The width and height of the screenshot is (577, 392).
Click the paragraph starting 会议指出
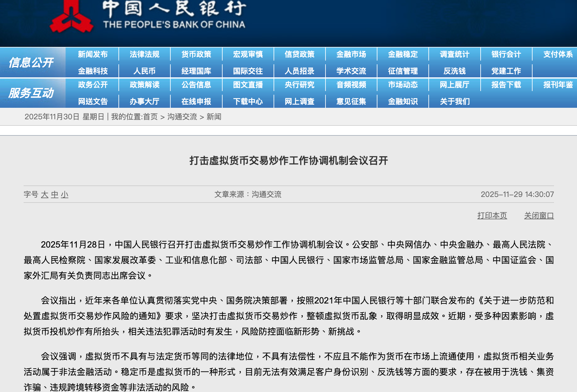point(289,316)
